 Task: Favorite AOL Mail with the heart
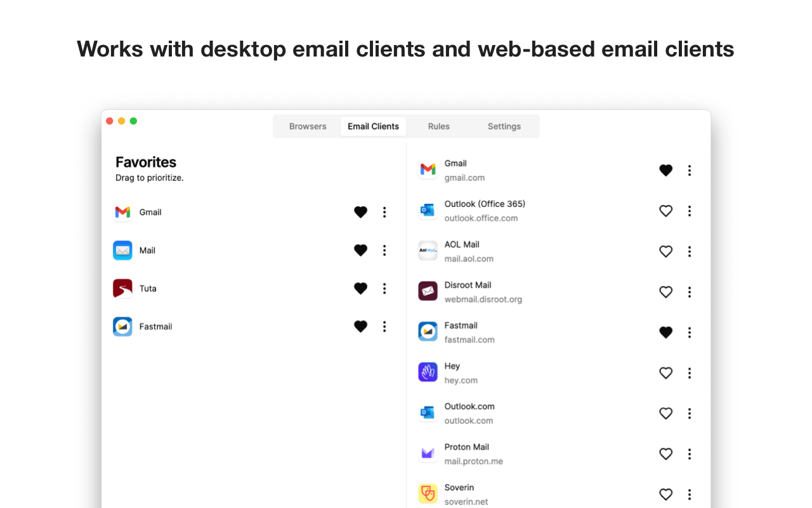click(665, 251)
